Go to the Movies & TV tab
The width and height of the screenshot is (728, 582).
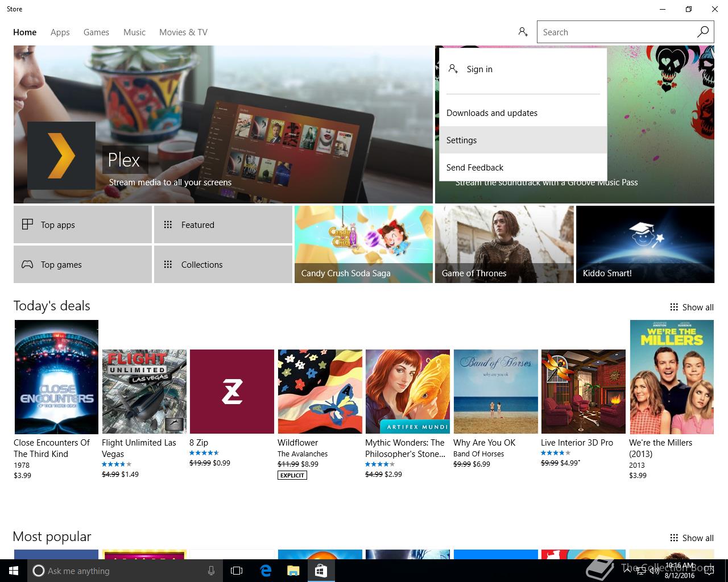(x=183, y=32)
